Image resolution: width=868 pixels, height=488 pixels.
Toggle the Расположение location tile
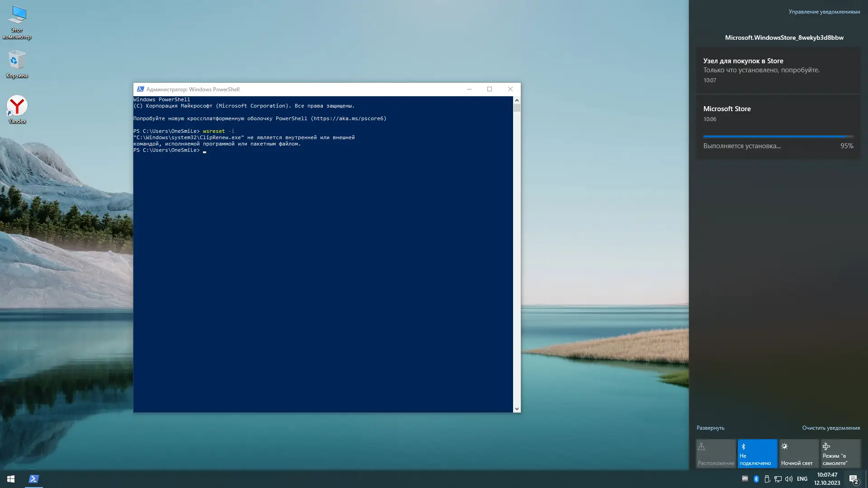(716, 454)
